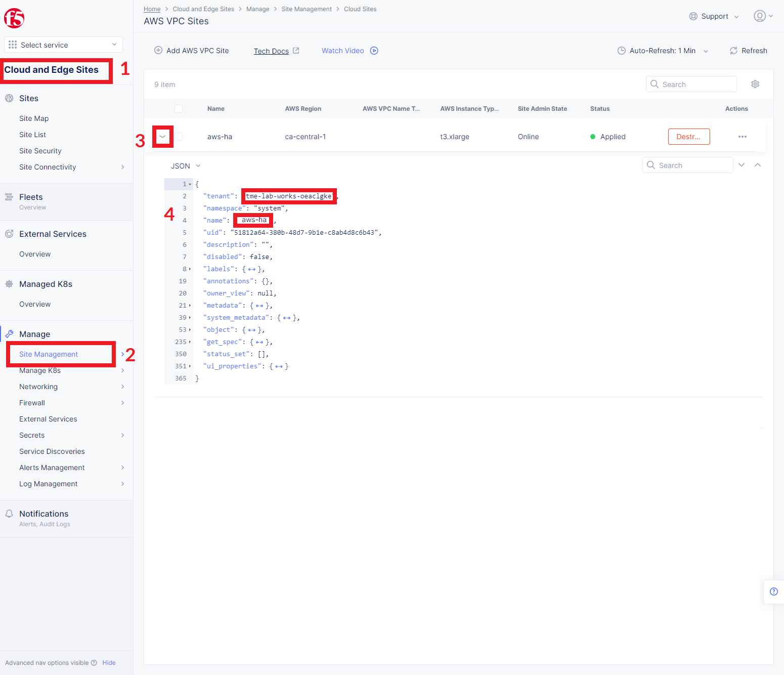Click the Refresh button

click(748, 51)
